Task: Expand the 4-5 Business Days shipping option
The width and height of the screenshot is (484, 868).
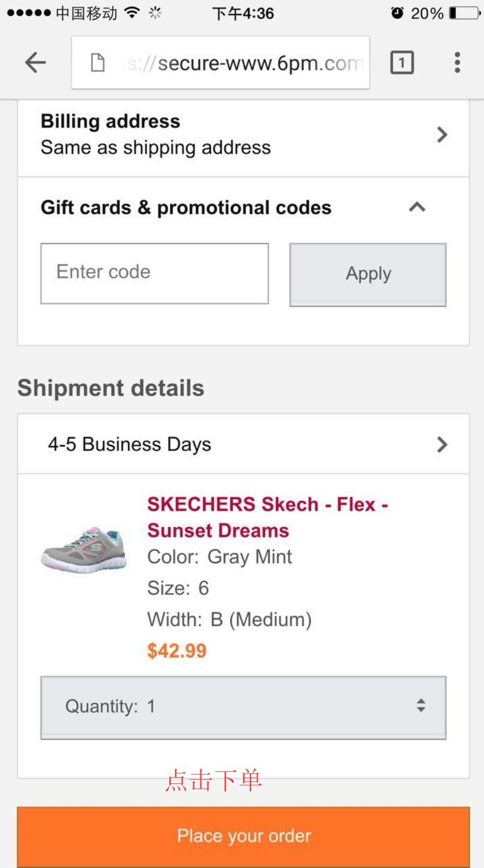Action: [x=442, y=445]
